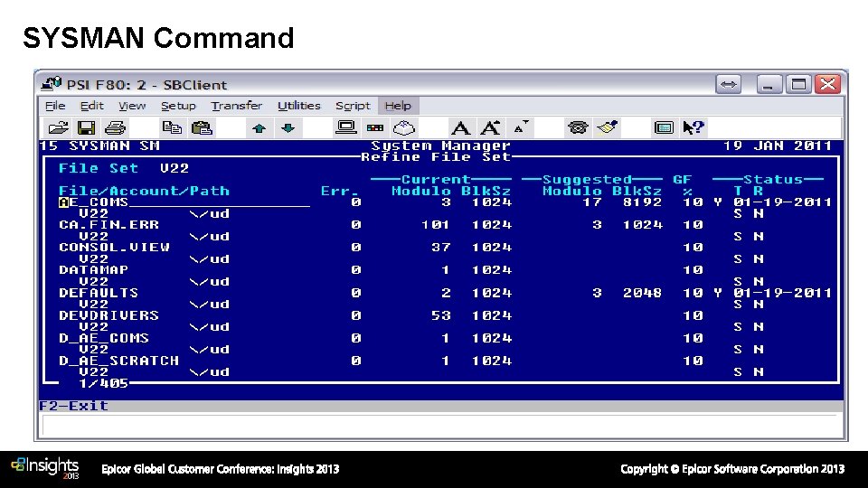Screen dimensions: 868x488
Task: Open the Utilities menu
Action: pos(299,105)
